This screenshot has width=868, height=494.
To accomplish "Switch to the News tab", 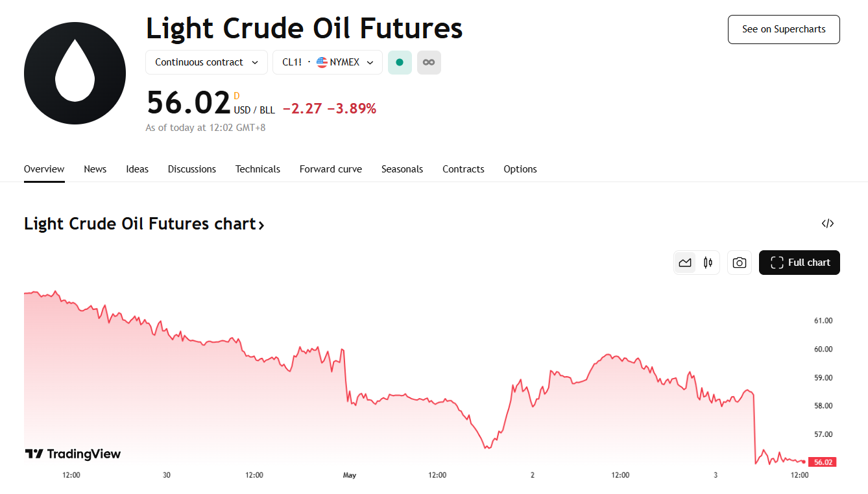I will 95,169.
